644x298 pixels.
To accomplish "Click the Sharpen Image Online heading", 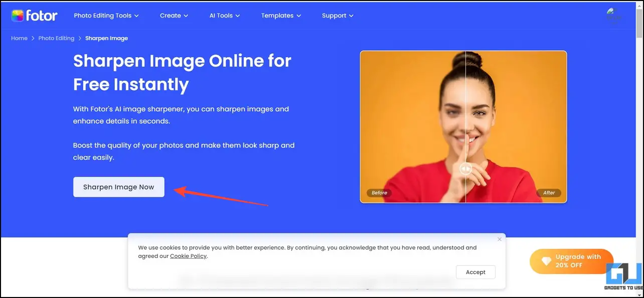I will pos(182,72).
